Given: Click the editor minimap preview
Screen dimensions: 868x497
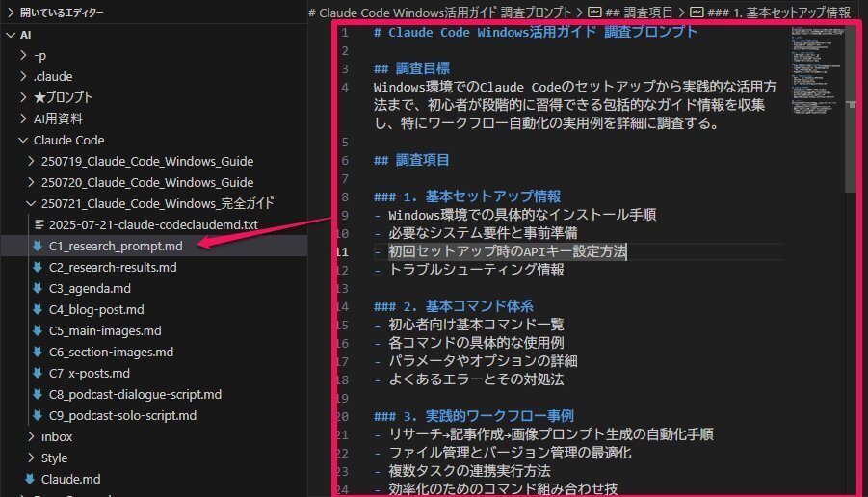Looking at the screenshot, I should [817, 69].
